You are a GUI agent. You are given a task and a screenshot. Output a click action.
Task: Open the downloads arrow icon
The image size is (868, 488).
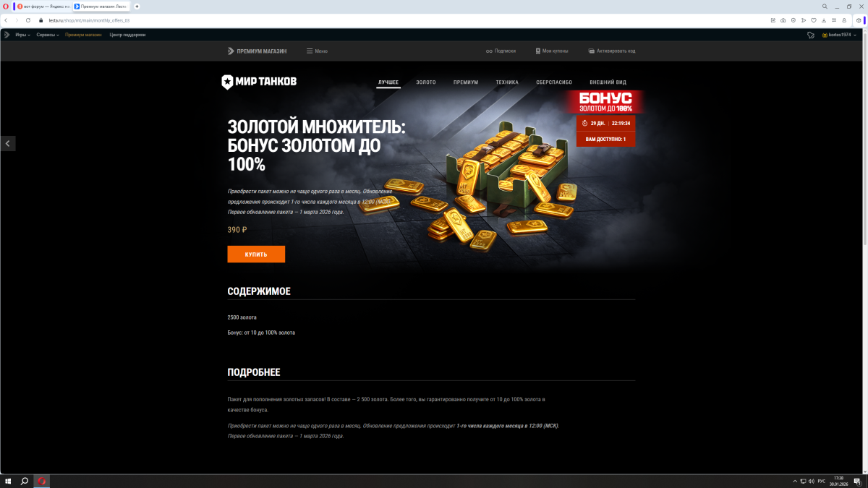824,20
